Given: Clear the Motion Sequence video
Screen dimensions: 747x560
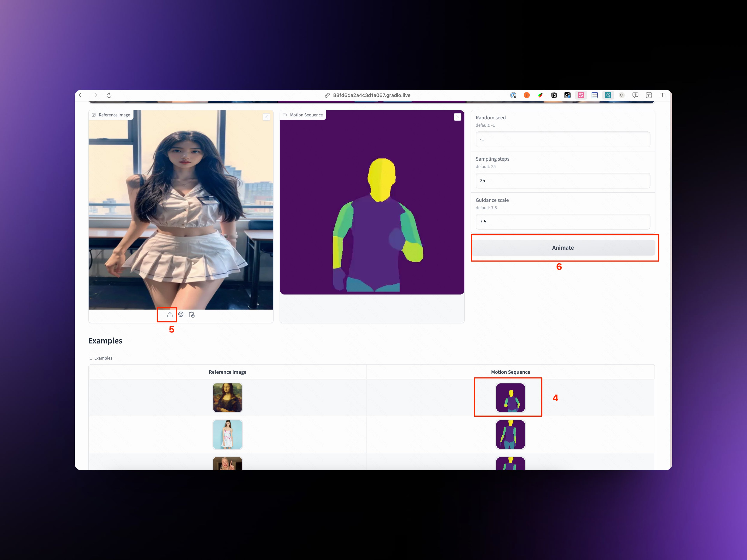Looking at the screenshot, I should pyautogui.click(x=457, y=117).
